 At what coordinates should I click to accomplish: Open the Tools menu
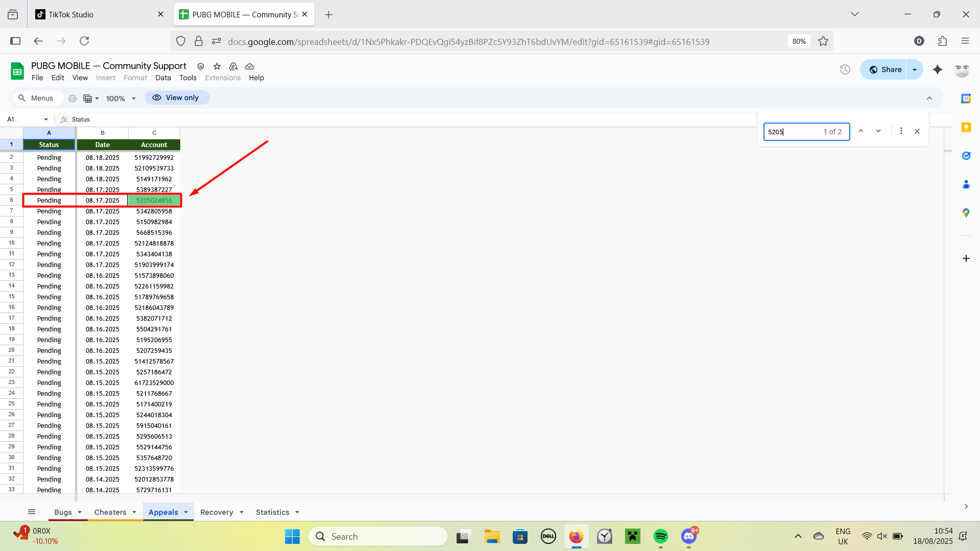pyautogui.click(x=188, y=78)
